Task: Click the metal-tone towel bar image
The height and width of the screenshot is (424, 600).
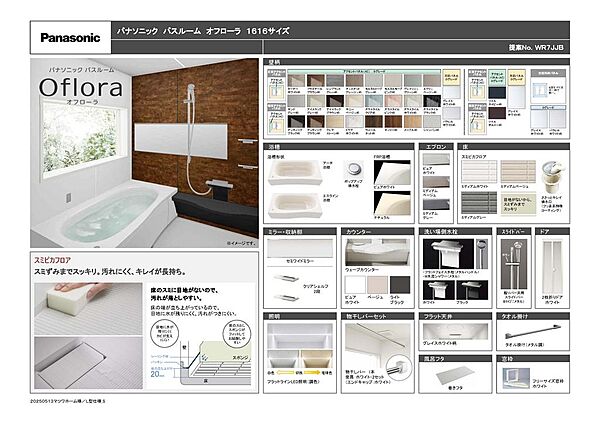Action: click(x=533, y=331)
